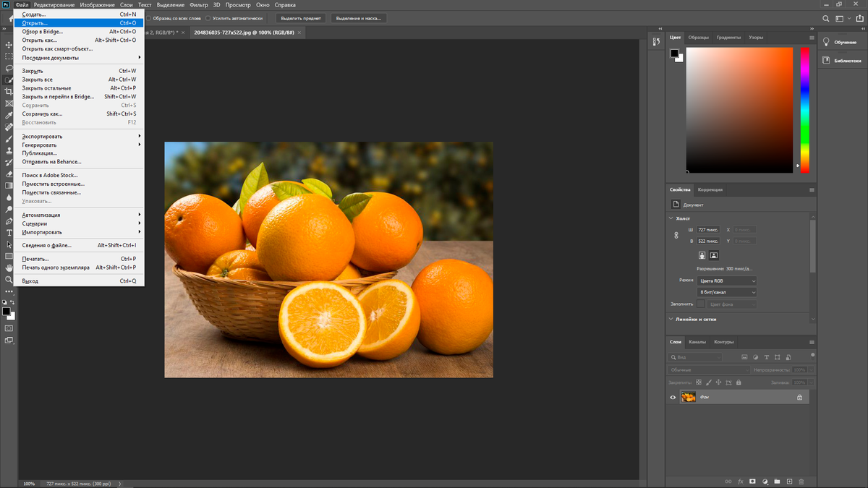Set the canvas to landscape orientation
Viewport: 868px width, 488px height.
(x=714, y=255)
